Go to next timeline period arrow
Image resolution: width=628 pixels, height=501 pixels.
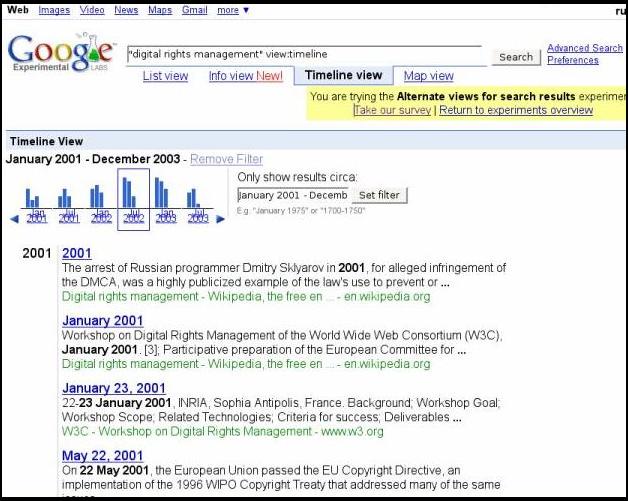(220, 219)
